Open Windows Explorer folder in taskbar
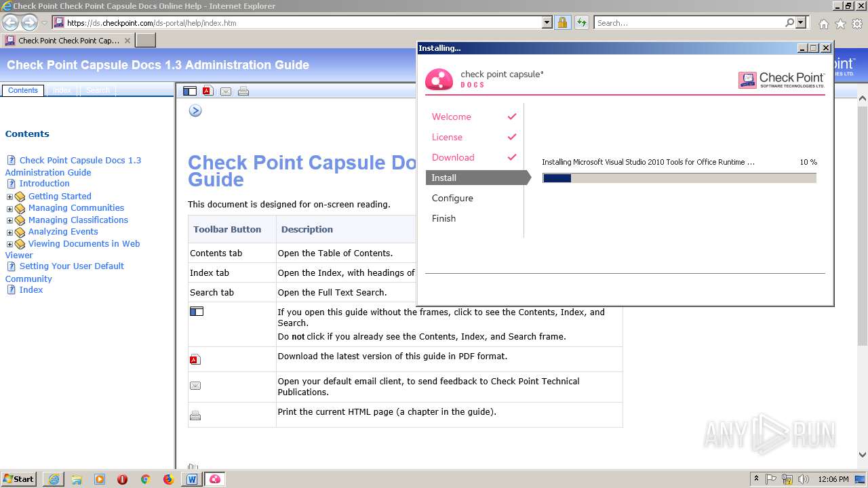Screen dimensions: 868x488 [x=77, y=479]
